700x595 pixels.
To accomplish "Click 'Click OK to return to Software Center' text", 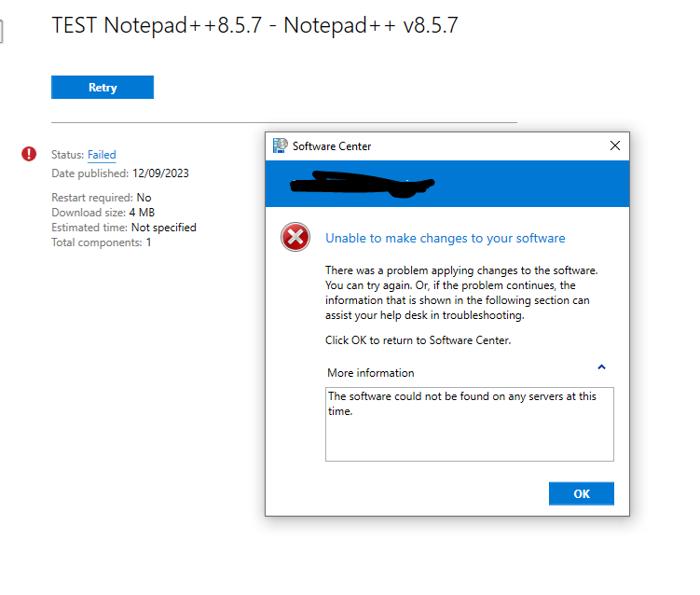I will pos(418,340).
